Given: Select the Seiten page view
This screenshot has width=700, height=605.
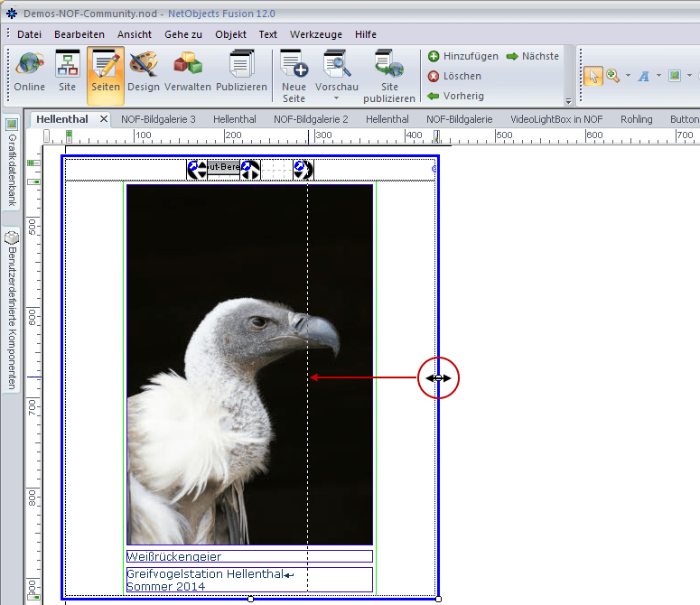Looking at the screenshot, I should tap(106, 72).
